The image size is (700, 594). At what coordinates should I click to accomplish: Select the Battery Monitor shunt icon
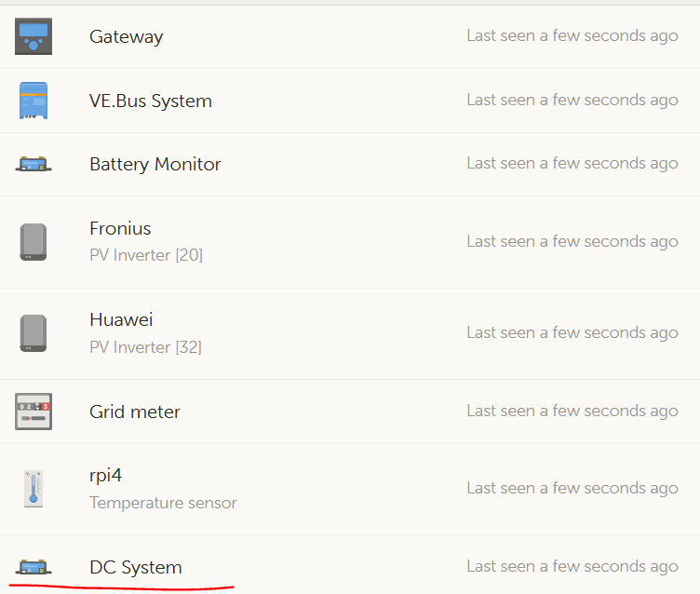[x=34, y=164]
